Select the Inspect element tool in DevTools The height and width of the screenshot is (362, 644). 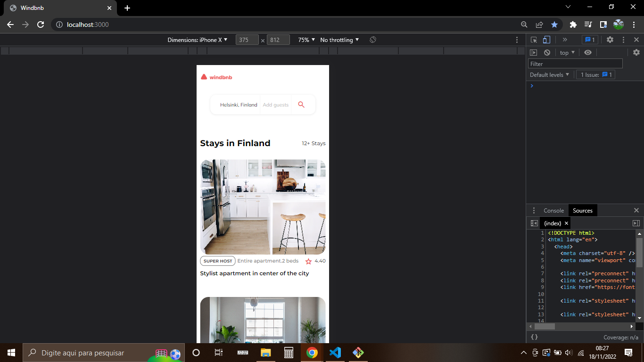point(534,40)
